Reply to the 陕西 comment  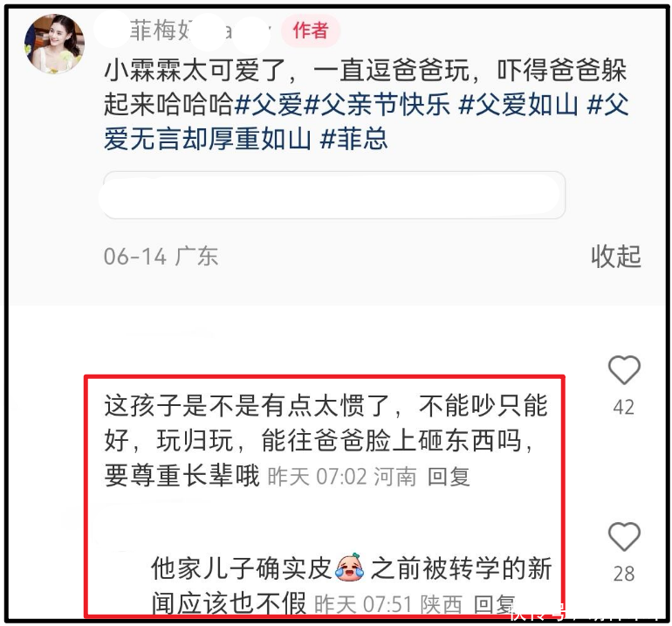point(495,604)
